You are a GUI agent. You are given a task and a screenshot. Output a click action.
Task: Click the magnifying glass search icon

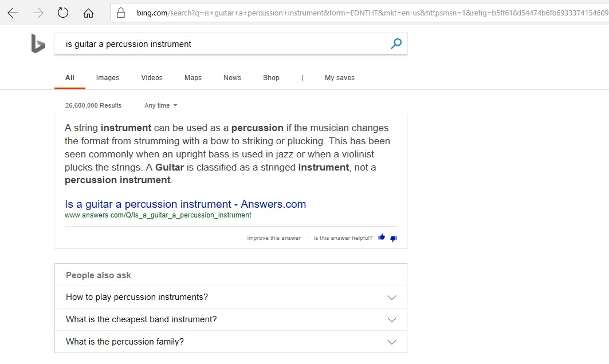(395, 43)
